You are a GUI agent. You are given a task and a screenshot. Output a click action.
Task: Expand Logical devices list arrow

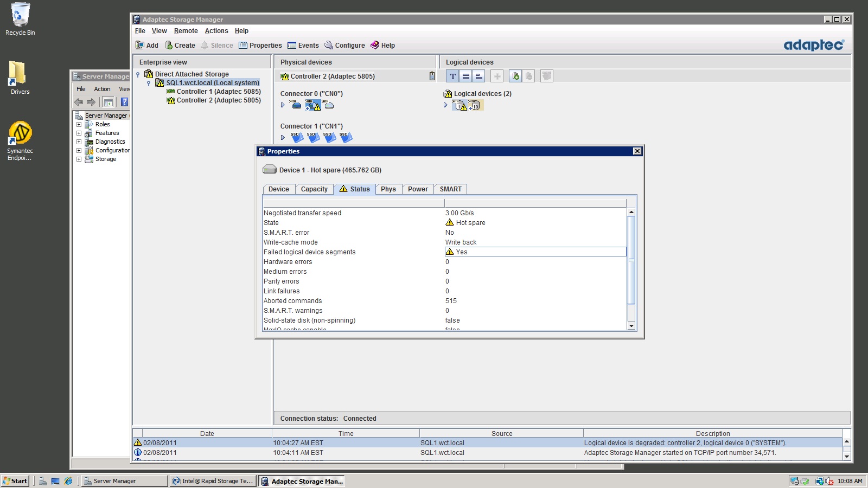(x=445, y=105)
